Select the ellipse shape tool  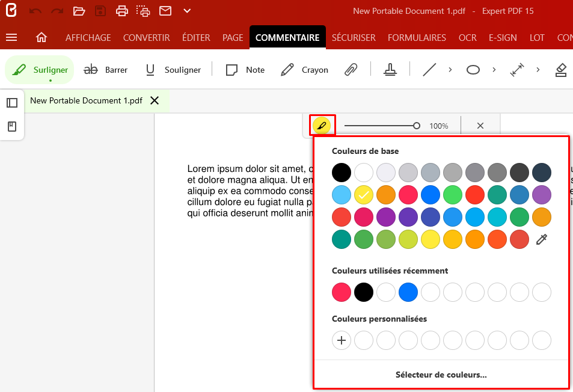(473, 69)
